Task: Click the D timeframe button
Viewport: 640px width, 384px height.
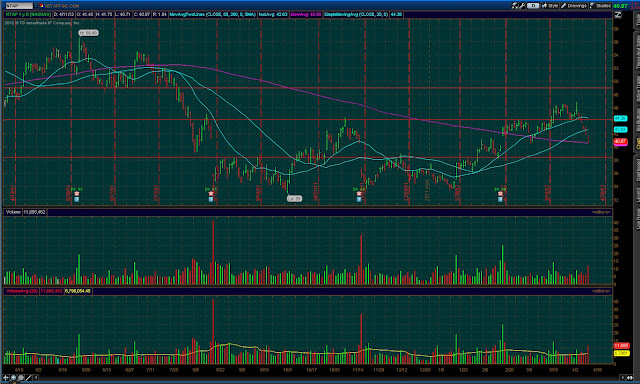Action: pyautogui.click(x=532, y=6)
